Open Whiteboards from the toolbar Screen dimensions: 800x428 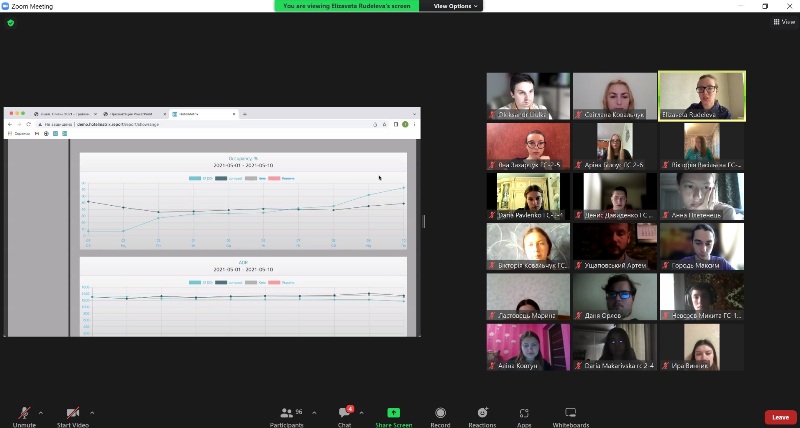[570, 416]
